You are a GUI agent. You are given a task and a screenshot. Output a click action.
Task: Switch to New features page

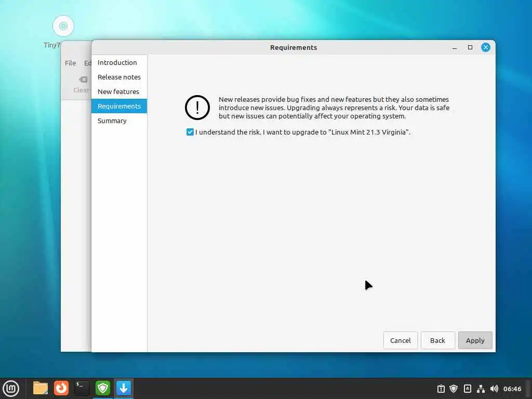click(119, 91)
